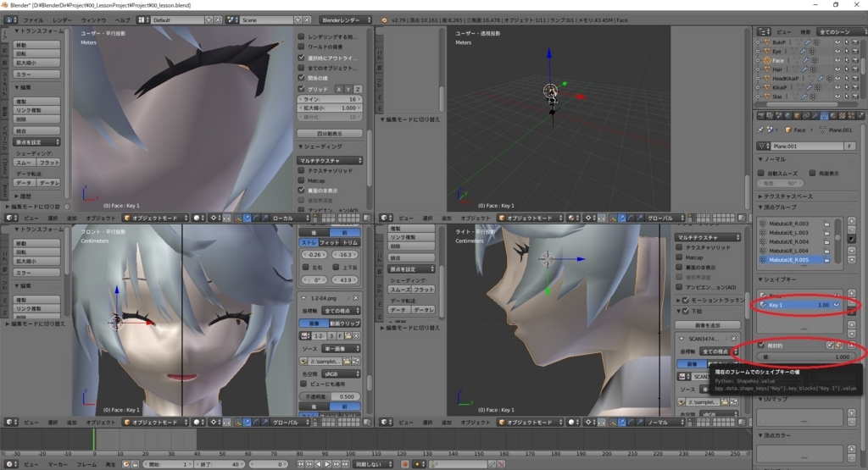Select the Key 1 shape key entry

(800, 305)
